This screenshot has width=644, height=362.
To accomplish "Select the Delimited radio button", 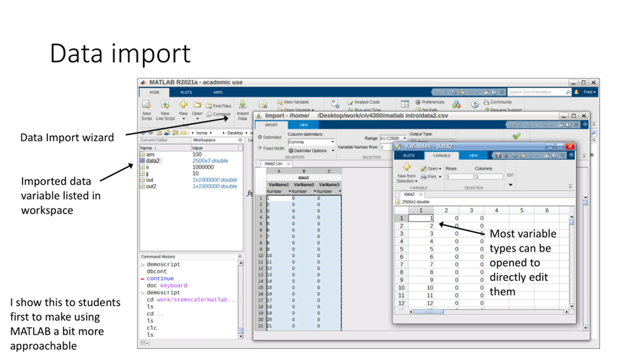I will point(260,137).
